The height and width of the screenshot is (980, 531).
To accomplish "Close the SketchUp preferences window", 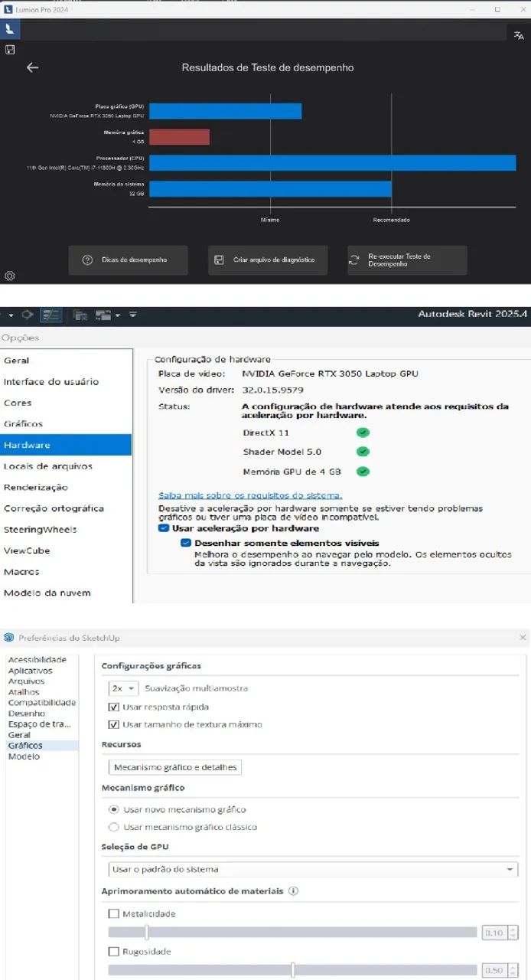I will tap(523, 637).
